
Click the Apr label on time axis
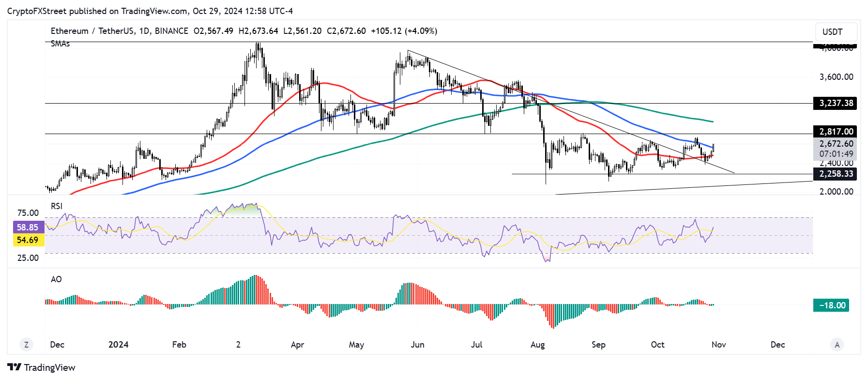point(297,345)
